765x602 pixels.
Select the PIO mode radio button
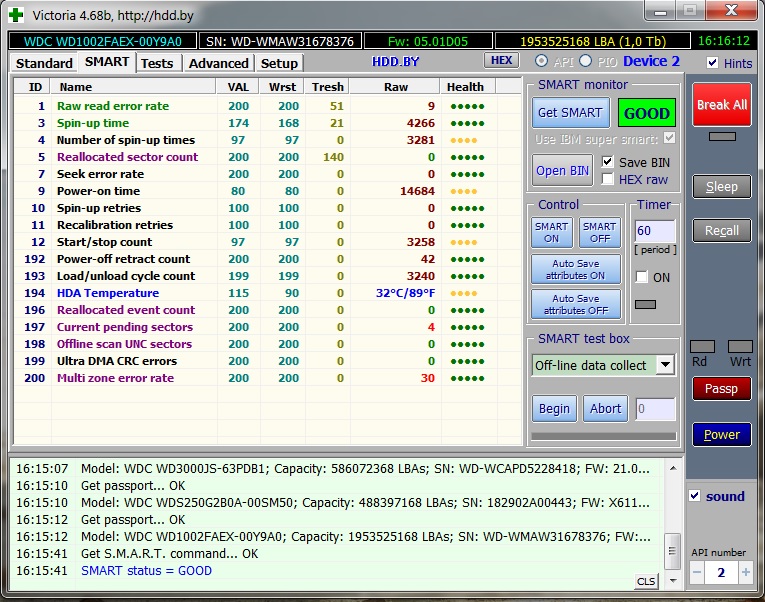click(x=585, y=61)
